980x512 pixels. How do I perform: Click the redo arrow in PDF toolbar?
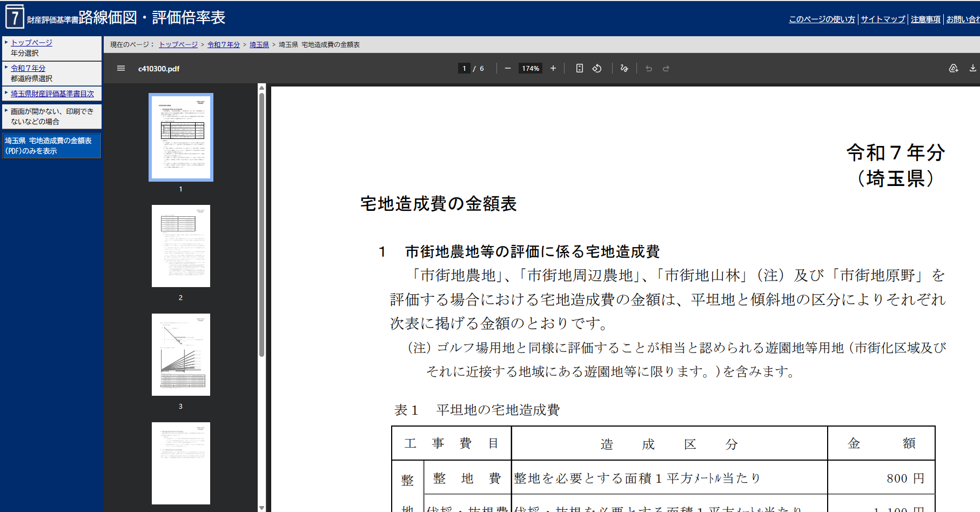coord(666,69)
